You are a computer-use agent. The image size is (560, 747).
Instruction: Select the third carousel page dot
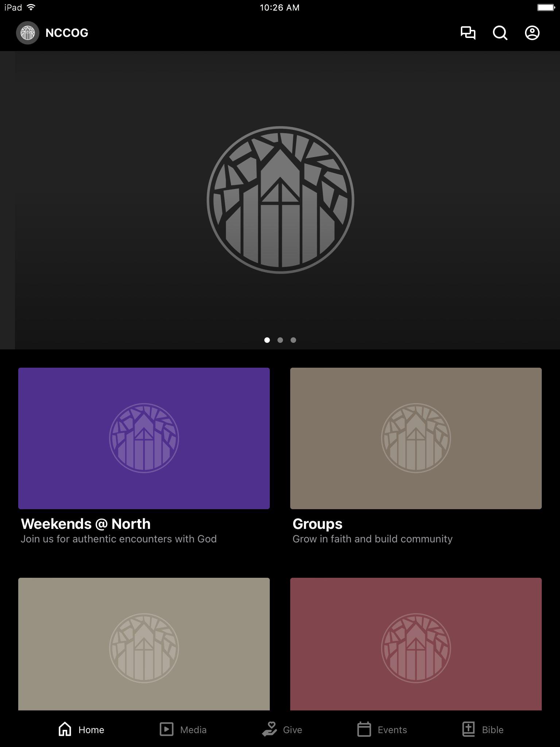click(293, 340)
